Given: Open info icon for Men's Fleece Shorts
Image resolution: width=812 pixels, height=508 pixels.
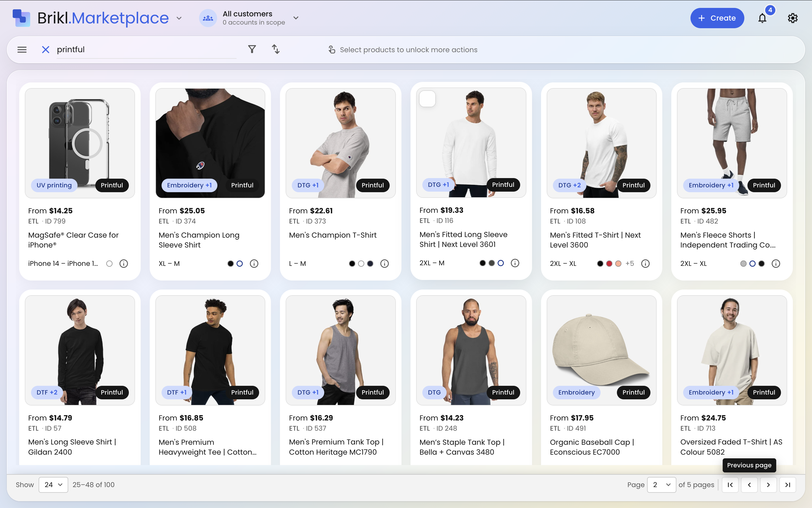Looking at the screenshot, I should tap(776, 264).
